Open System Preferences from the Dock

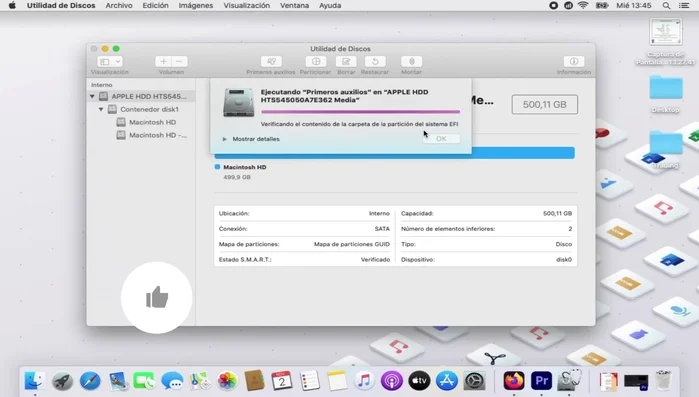click(x=474, y=381)
